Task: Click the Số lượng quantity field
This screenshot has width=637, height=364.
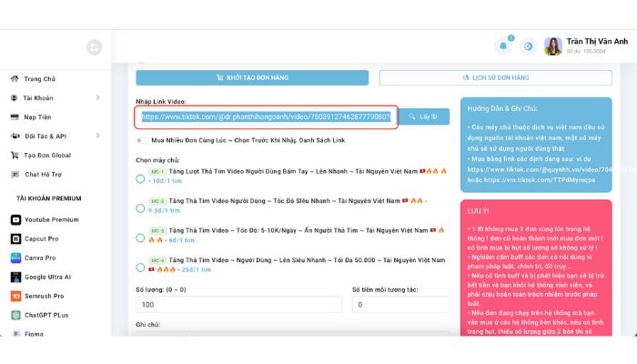Action: (x=238, y=305)
